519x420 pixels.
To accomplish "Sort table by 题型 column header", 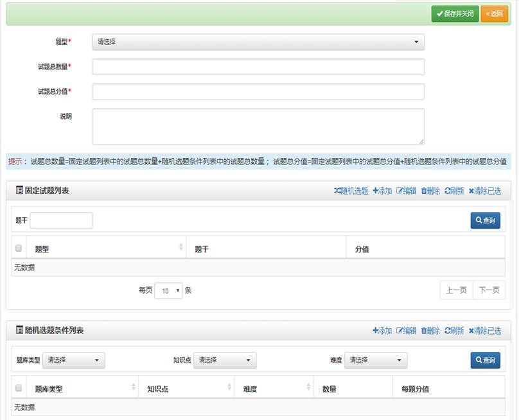I will pyautogui.click(x=106, y=249).
